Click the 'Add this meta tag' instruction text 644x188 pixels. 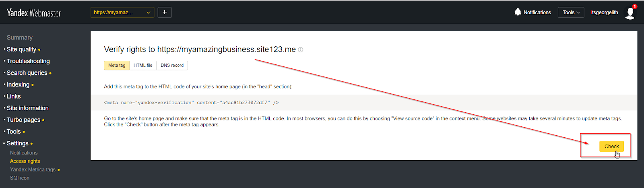coord(198,87)
